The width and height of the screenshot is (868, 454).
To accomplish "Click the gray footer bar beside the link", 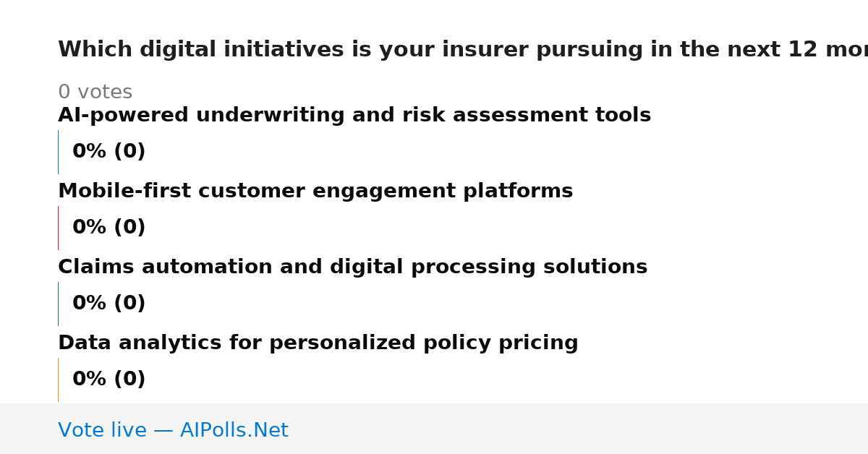I will tap(579, 429).
